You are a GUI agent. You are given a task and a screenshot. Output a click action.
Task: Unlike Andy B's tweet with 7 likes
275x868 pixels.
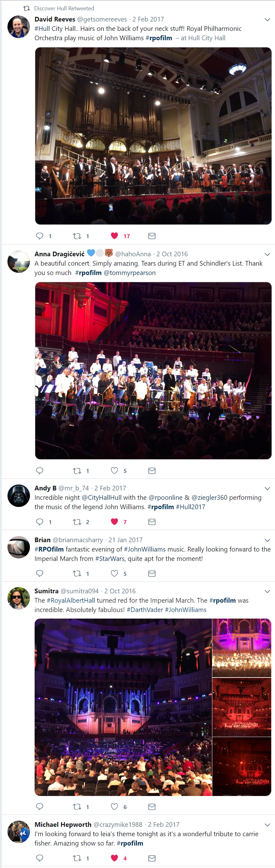pyautogui.click(x=115, y=522)
